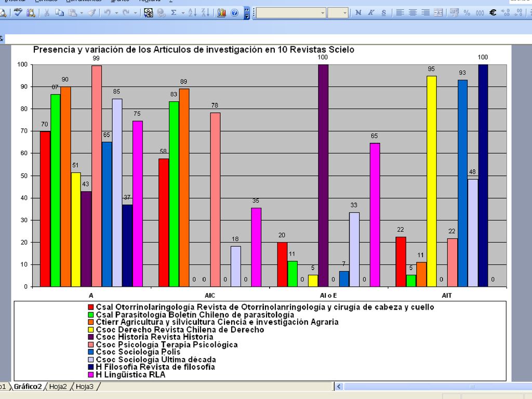Open the Research tool icon

[31, 13]
